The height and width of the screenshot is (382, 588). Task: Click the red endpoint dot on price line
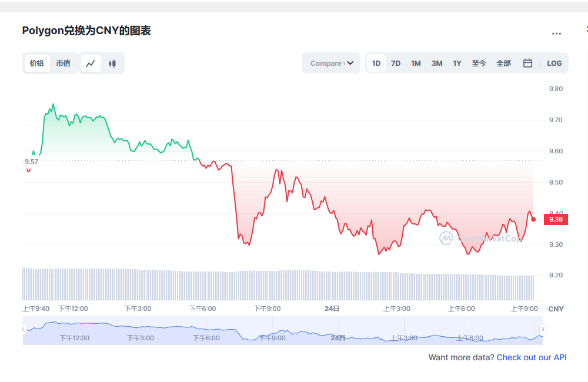[x=533, y=219]
